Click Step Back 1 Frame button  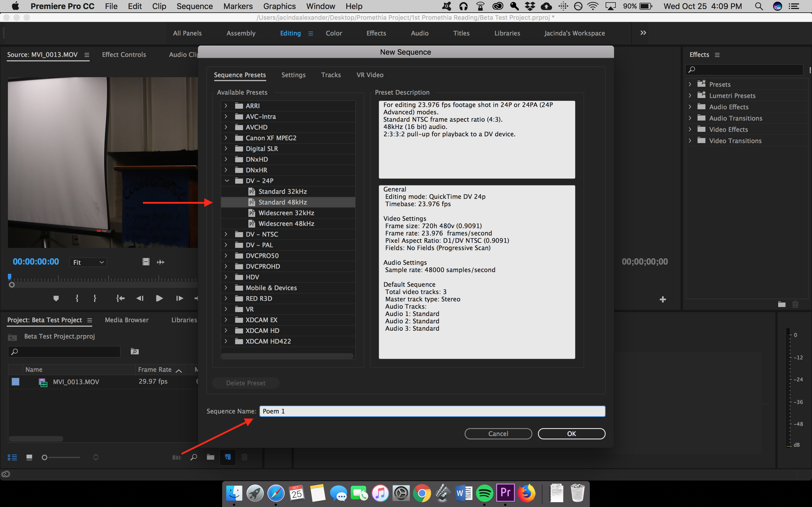(x=140, y=298)
